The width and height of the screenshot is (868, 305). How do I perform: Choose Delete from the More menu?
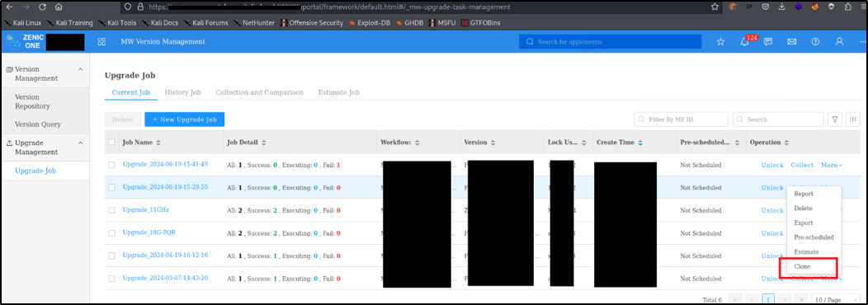coord(804,208)
